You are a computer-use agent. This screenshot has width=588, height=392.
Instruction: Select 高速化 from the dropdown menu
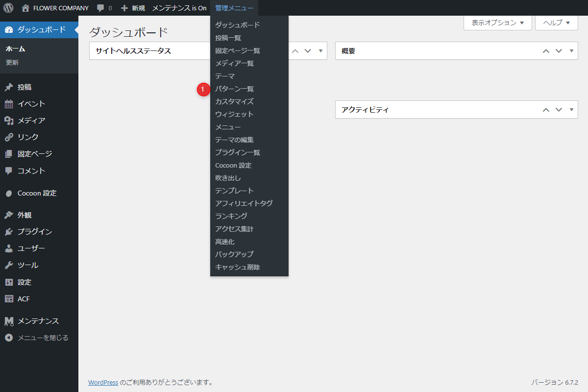(249, 242)
